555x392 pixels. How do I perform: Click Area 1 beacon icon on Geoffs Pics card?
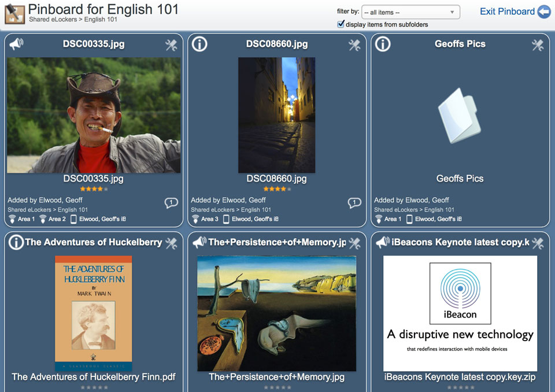pyautogui.click(x=379, y=219)
